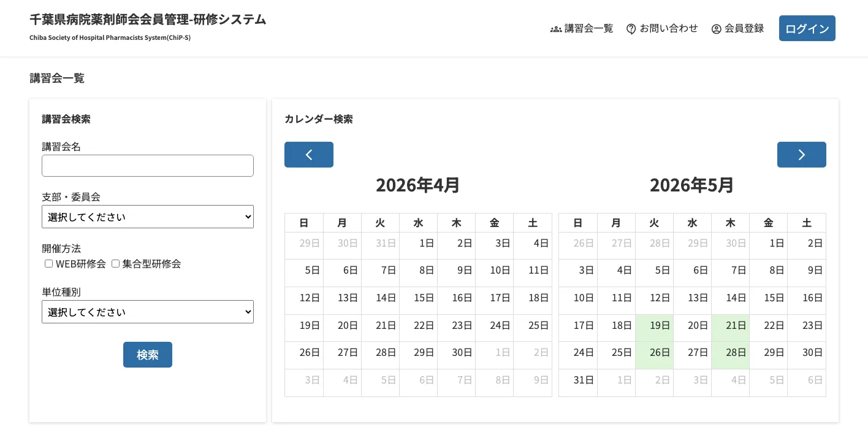
Task: Click the ログイン button
Action: 807,28
